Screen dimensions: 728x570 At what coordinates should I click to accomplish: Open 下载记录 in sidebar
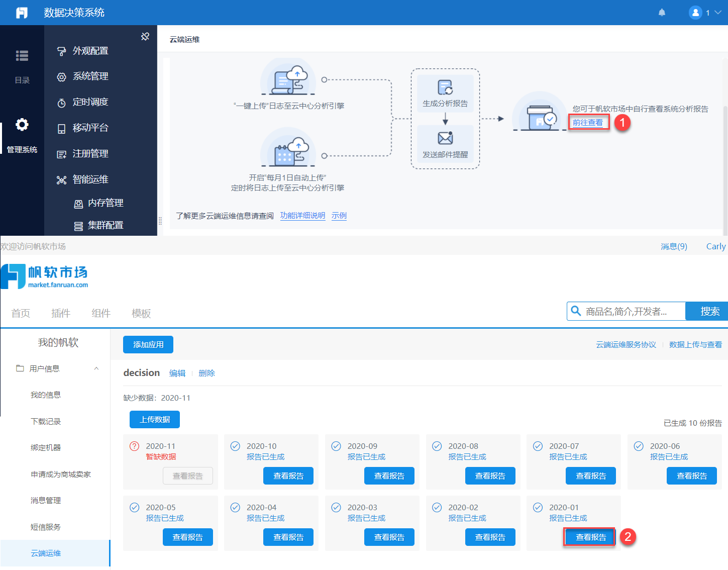(46, 421)
